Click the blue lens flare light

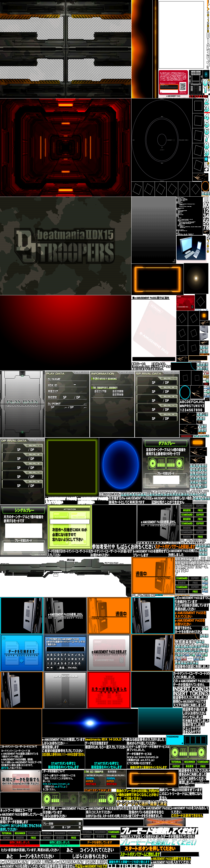point(90,723)
